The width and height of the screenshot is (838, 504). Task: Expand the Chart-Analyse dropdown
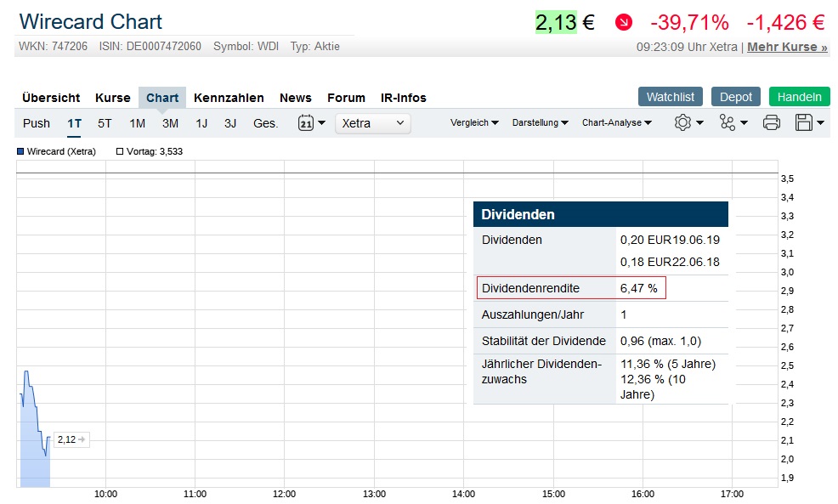click(x=617, y=123)
